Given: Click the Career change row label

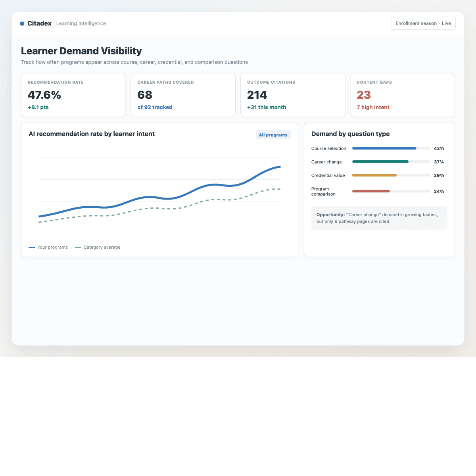Looking at the screenshot, I should (x=326, y=162).
